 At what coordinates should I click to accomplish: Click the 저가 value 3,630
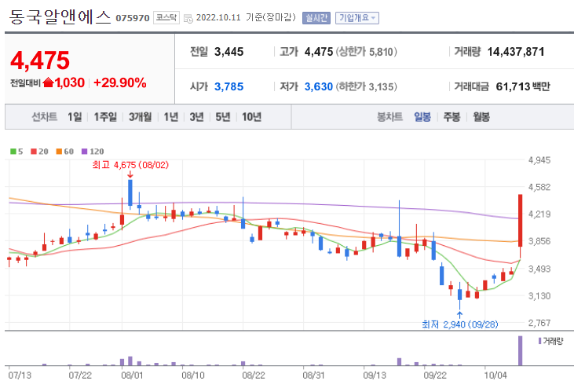[x=319, y=87]
